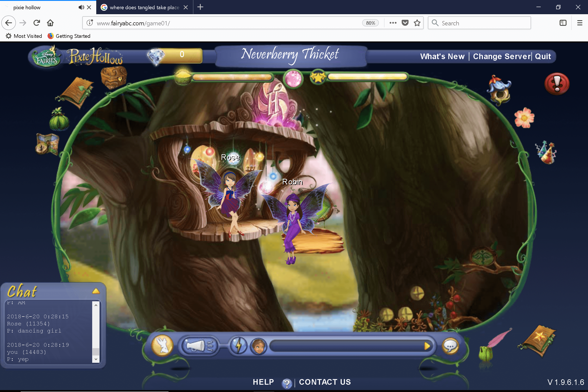The width and height of the screenshot is (588, 392).
Task: Collapse the Chat panel with yellow arrow
Action: point(96,291)
